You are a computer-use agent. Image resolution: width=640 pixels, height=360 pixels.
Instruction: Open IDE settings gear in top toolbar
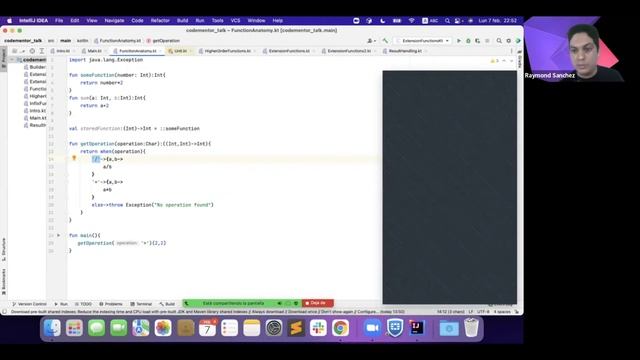[509, 41]
